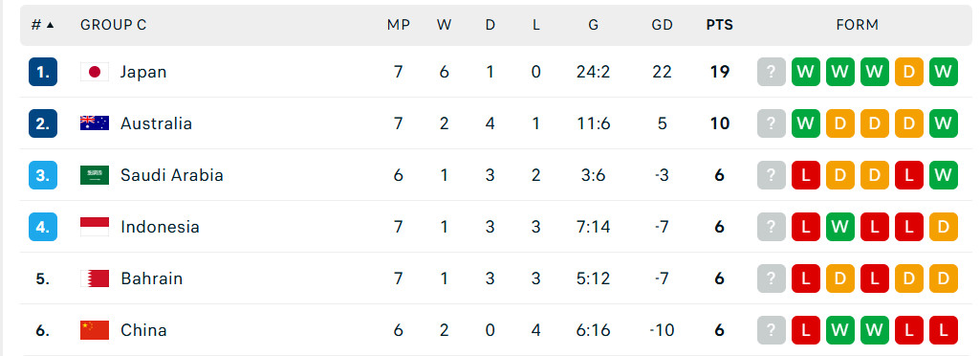Click the Australia flag icon
The height and width of the screenshot is (356, 980).
95,123
